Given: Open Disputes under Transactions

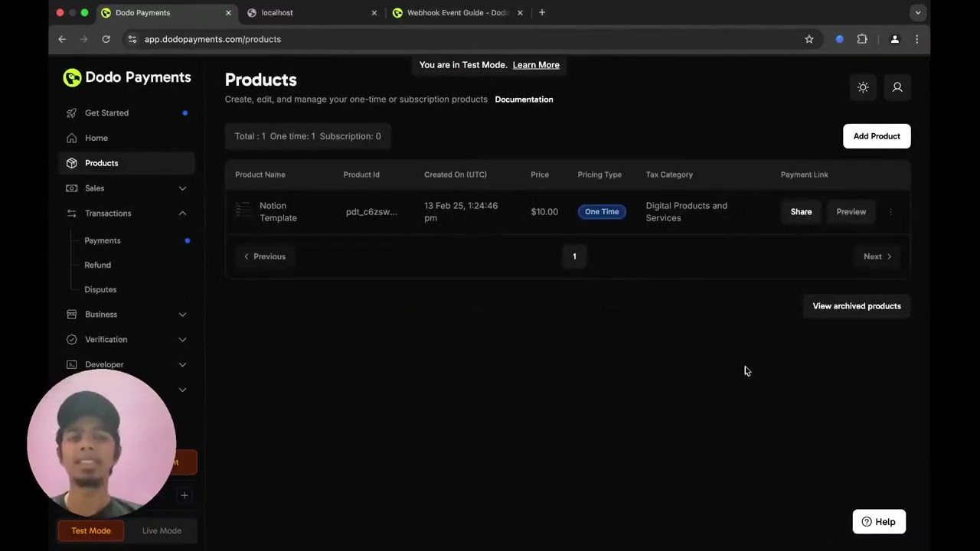Looking at the screenshot, I should coord(100,289).
